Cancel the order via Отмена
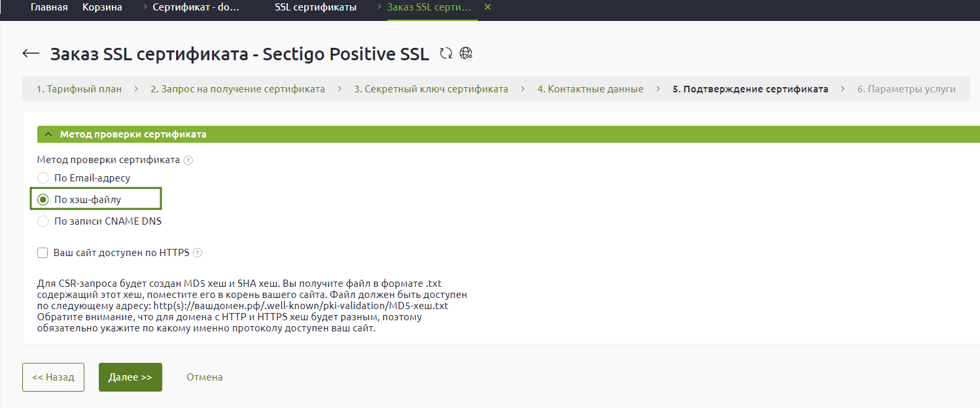Image resolution: width=980 pixels, height=408 pixels. (x=205, y=377)
